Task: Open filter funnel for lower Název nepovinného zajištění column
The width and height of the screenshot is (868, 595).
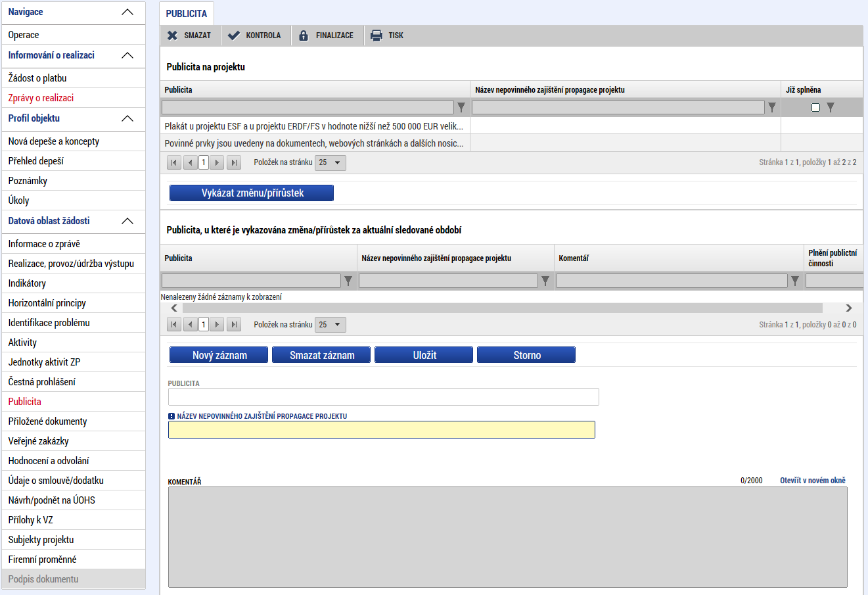Action: coord(545,281)
